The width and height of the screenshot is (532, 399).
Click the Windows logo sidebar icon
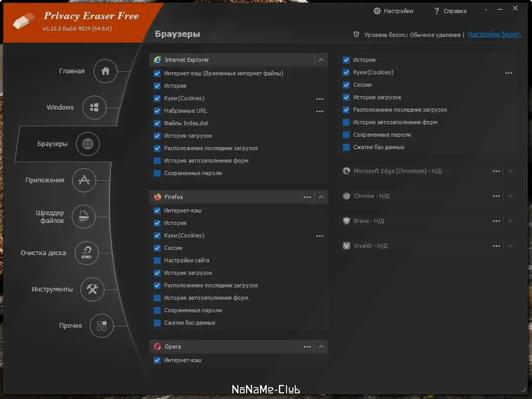(x=94, y=108)
